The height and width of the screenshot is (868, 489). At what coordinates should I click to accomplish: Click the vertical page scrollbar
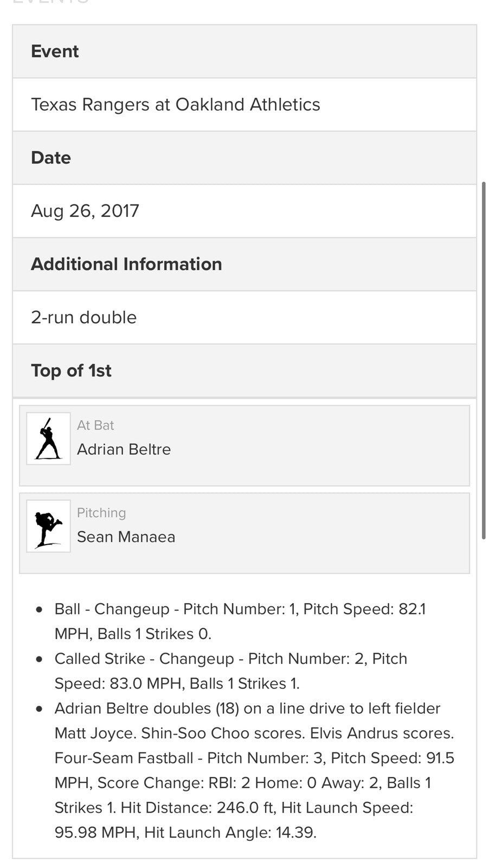point(484,360)
